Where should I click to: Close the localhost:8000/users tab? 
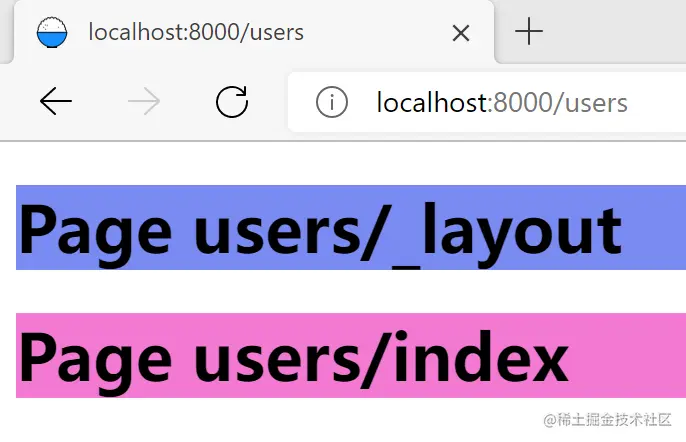pyautogui.click(x=461, y=33)
